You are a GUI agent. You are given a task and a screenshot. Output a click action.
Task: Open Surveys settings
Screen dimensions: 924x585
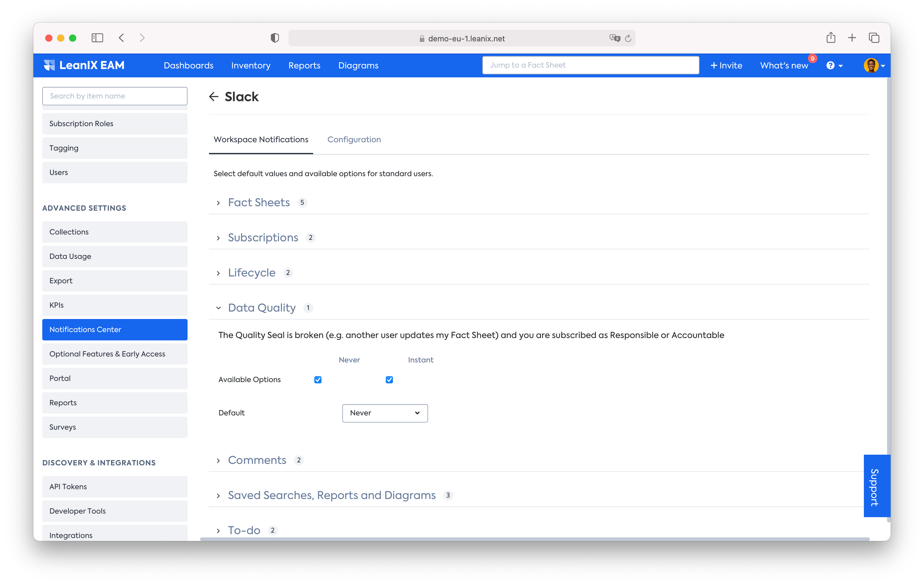pos(115,427)
